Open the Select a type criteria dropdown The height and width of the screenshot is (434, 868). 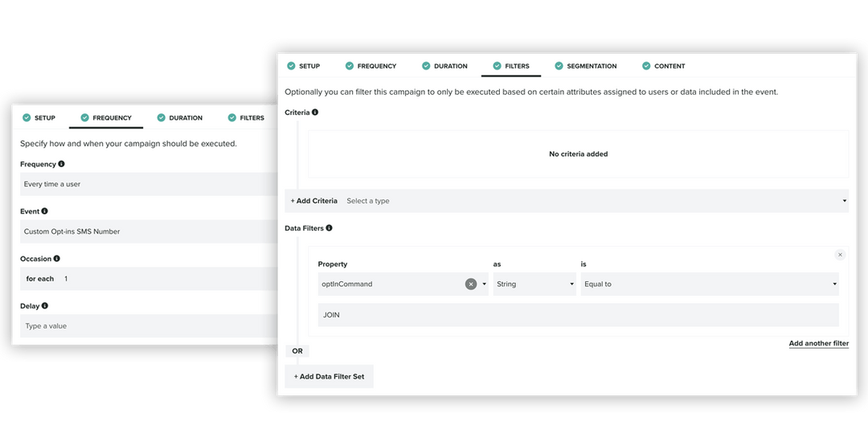595,201
